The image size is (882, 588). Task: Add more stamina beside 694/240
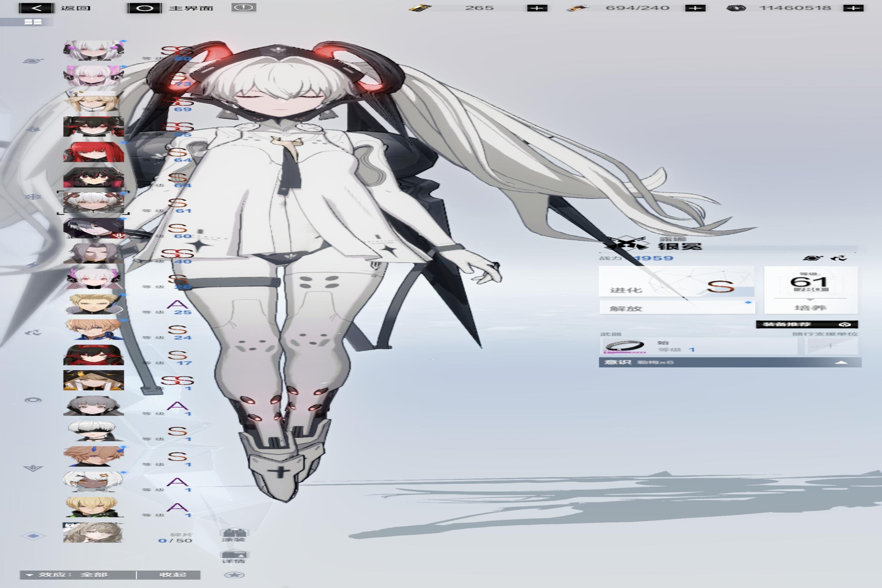[695, 8]
